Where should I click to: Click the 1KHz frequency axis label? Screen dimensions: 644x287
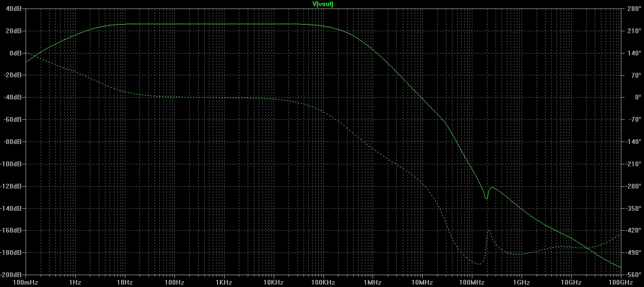(224, 282)
